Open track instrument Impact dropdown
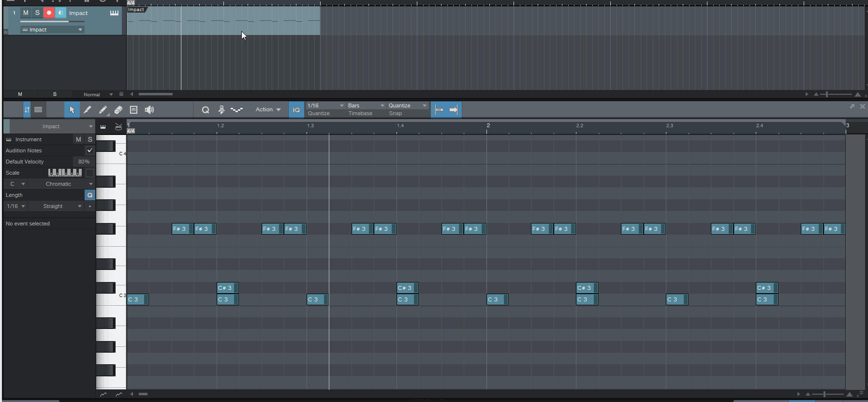 (52, 30)
